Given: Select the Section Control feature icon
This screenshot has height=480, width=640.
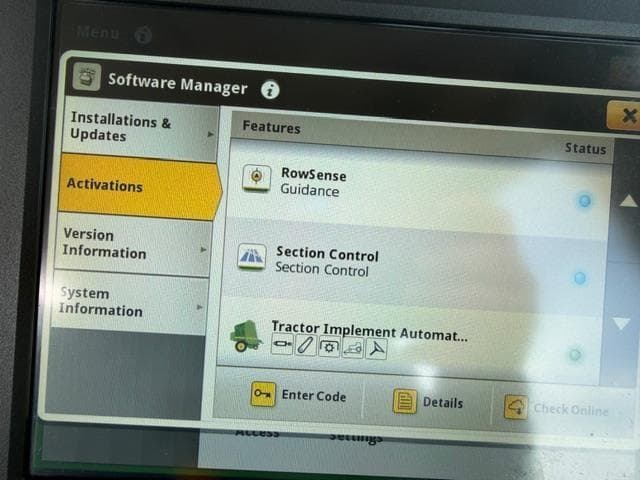Looking at the screenshot, I should (251, 258).
